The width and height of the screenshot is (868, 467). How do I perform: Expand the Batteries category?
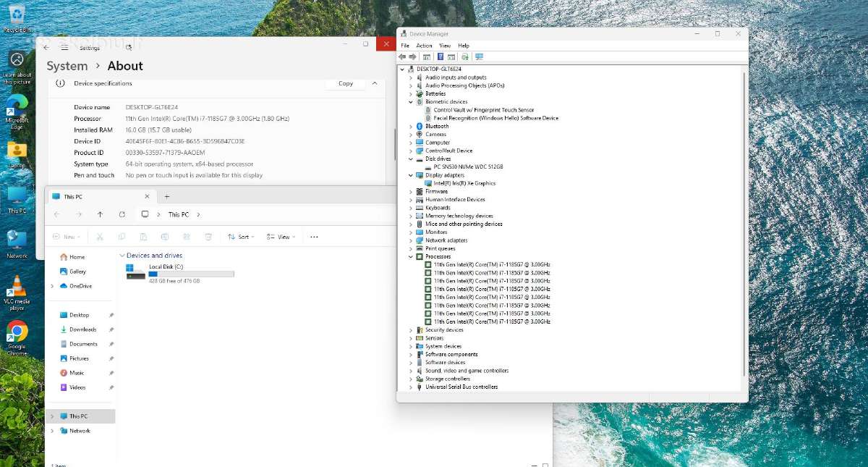(411, 93)
